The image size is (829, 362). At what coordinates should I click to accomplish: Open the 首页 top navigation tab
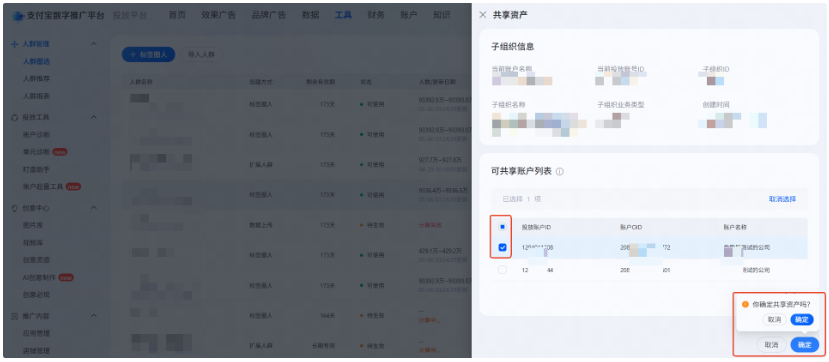click(x=177, y=15)
